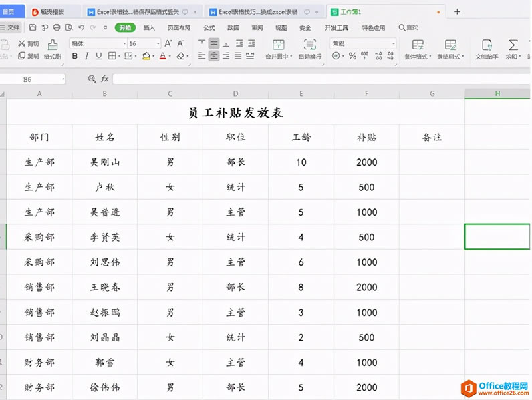Toggle Bold formatting
Image resolution: width=532 pixels, height=400 pixels.
(x=75, y=56)
